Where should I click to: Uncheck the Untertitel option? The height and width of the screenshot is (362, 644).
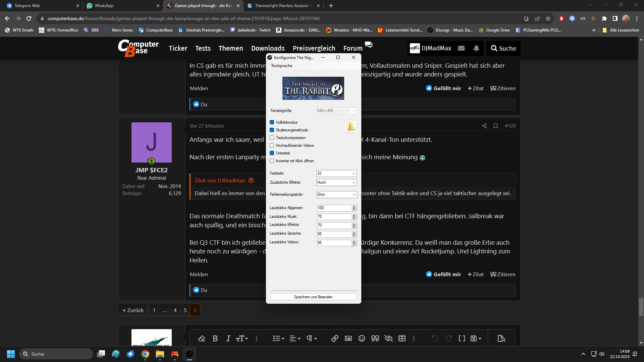pyautogui.click(x=272, y=153)
